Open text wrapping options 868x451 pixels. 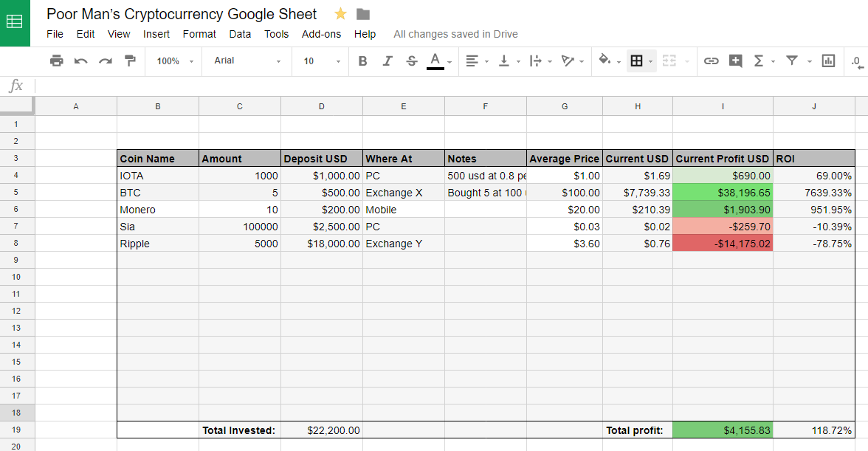click(x=535, y=61)
